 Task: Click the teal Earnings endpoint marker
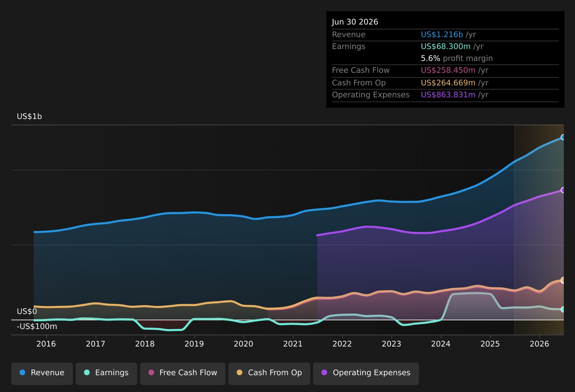point(563,309)
